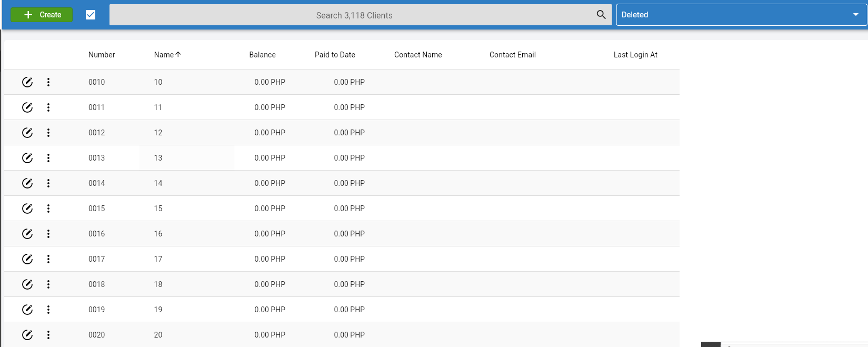
Task: Click client name 10 in Name column
Action: pyautogui.click(x=158, y=82)
